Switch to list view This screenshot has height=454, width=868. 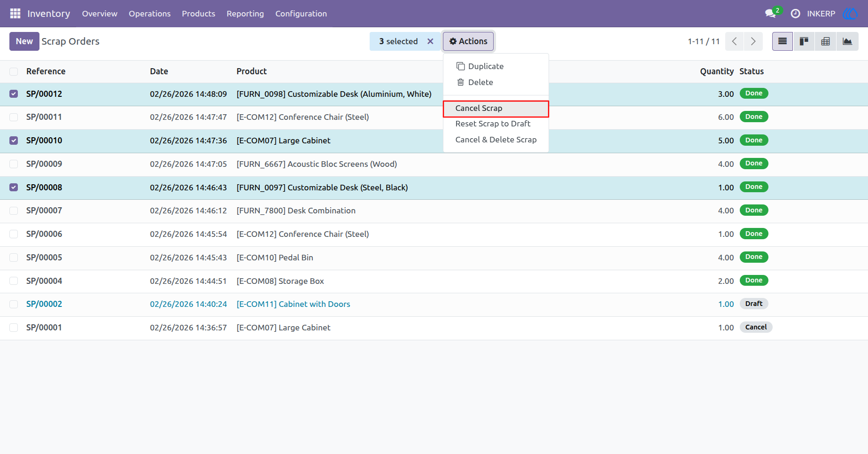click(783, 41)
